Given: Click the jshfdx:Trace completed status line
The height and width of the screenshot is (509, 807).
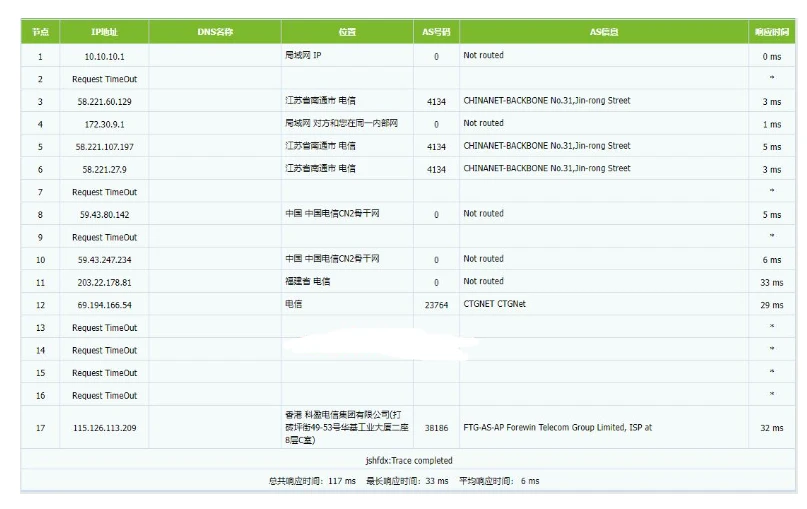Looking at the screenshot, I should [409, 461].
